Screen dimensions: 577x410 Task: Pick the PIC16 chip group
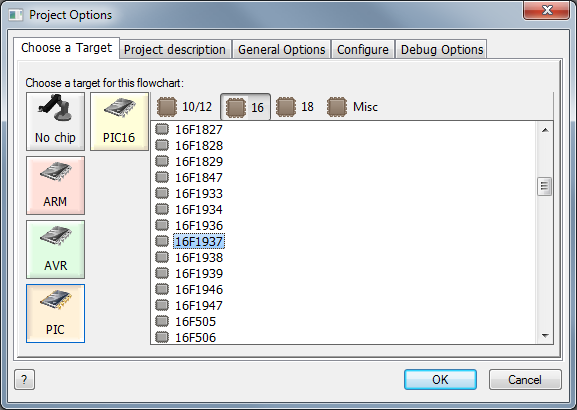pyautogui.click(x=119, y=121)
